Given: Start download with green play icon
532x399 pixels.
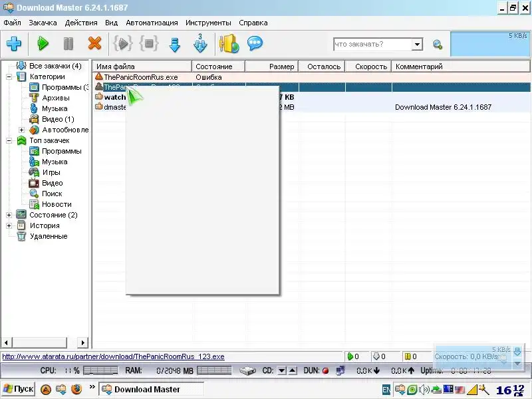Looking at the screenshot, I should [x=43, y=44].
